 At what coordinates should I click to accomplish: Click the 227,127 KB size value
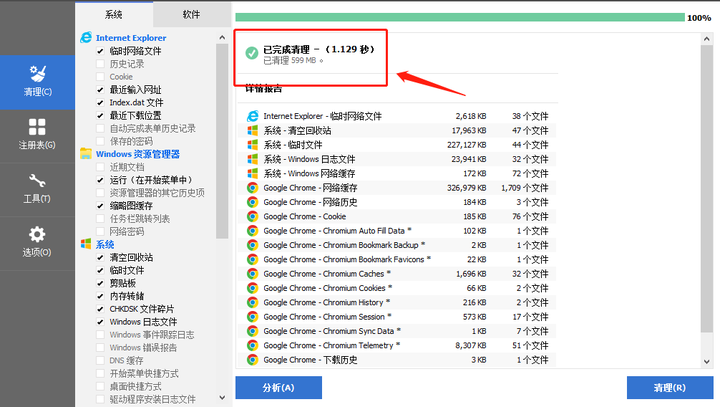pos(467,145)
